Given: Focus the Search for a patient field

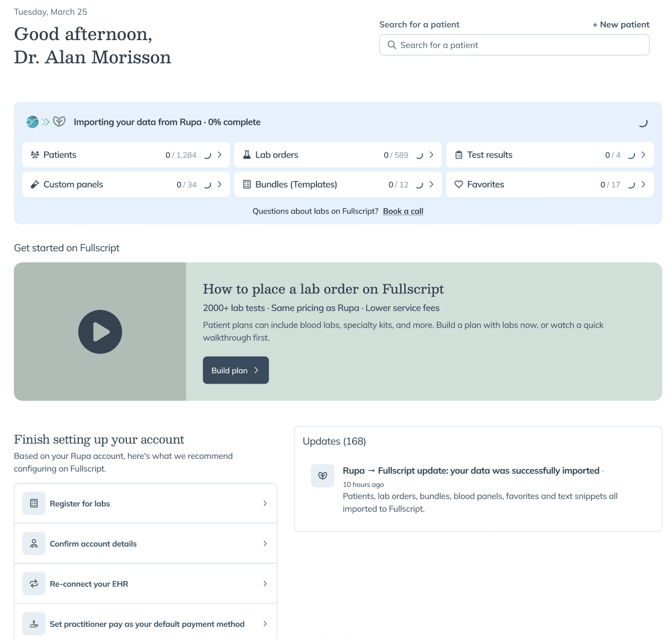Looking at the screenshot, I should (515, 45).
